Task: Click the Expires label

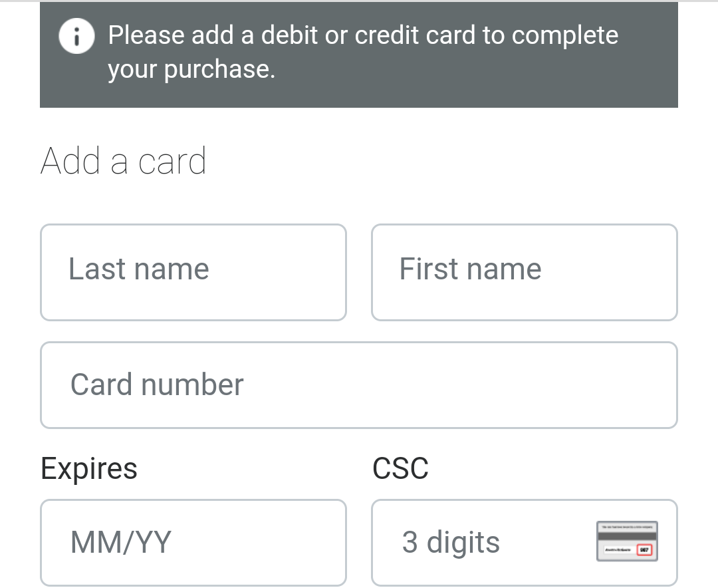Action: [89, 468]
